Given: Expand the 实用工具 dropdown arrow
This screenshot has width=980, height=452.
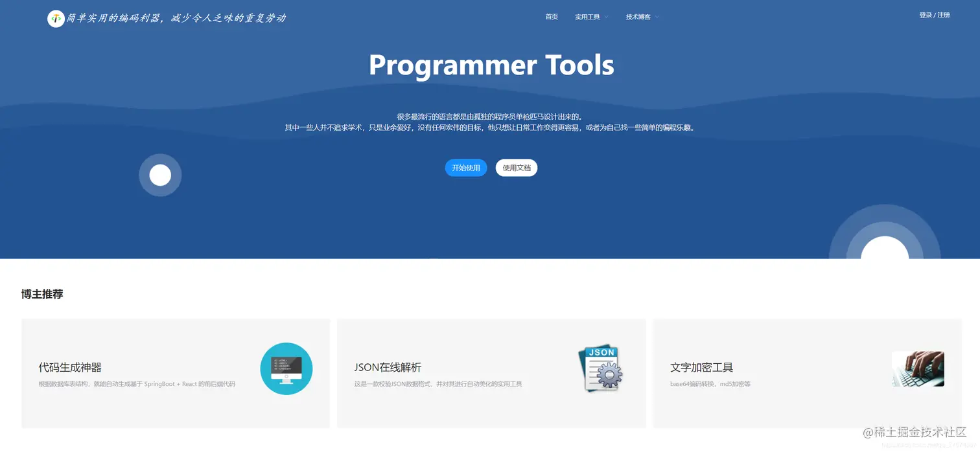Looking at the screenshot, I should (607, 17).
